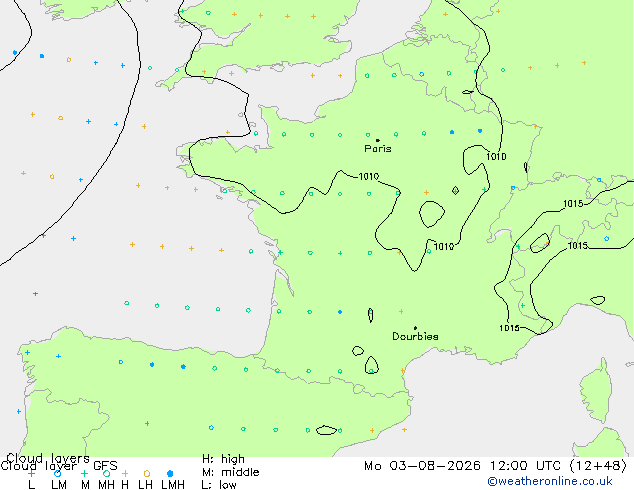Click the orange plus H legend symbol
Screen dimensions: 634x490
[125, 473]
